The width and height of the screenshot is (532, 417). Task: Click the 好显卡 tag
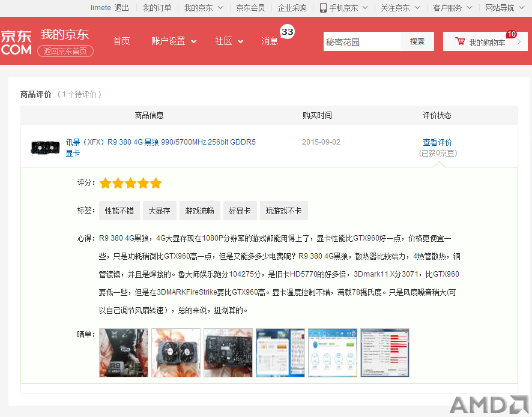click(x=240, y=211)
